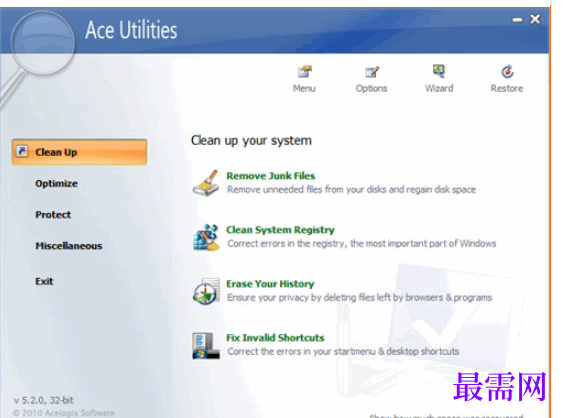Click the shortcut icon beside Clean Up
The height and width of the screenshot is (418, 565).
click(x=22, y=151)
